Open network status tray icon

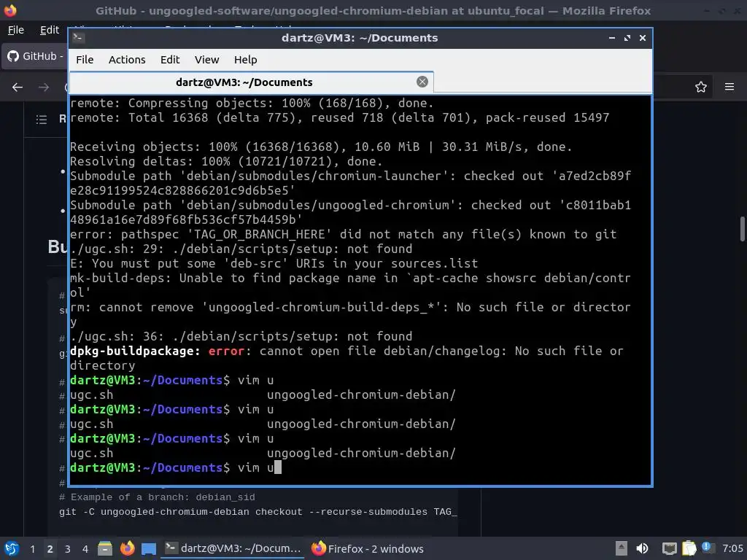(670, 548)
